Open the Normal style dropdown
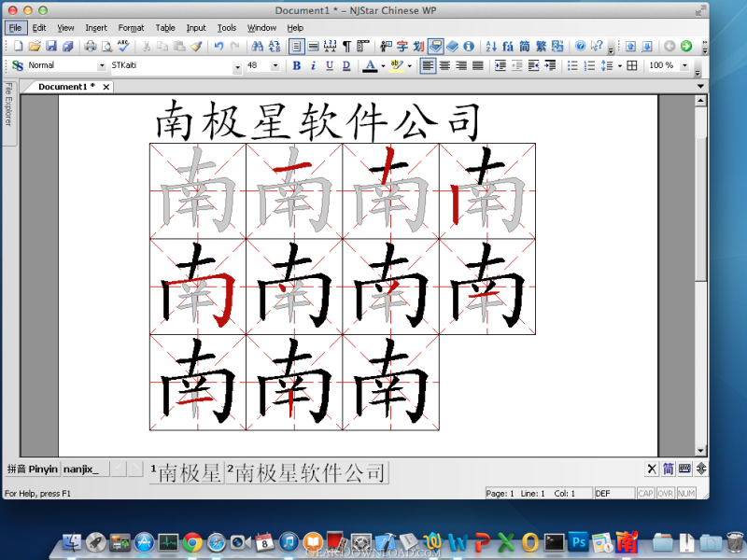Viewport: 747px width, 560px height. (102, 65)
